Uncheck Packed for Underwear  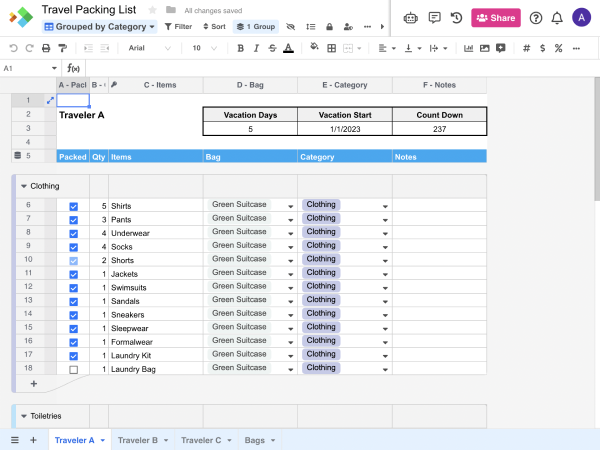point(73,233)
